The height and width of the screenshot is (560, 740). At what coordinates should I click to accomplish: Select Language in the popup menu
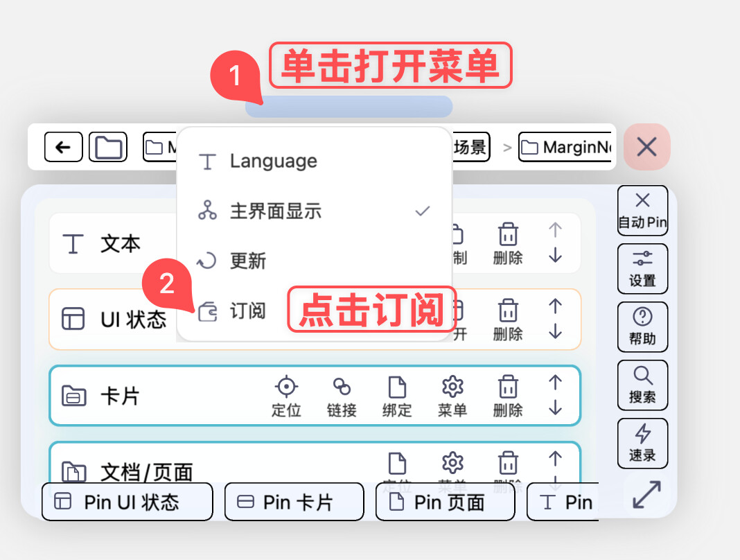273,161
